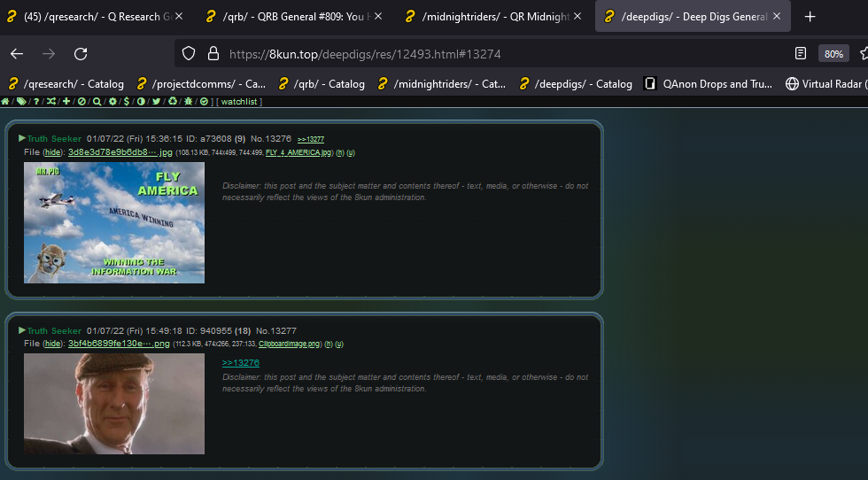Click poster ID 940955

point(216,330)
